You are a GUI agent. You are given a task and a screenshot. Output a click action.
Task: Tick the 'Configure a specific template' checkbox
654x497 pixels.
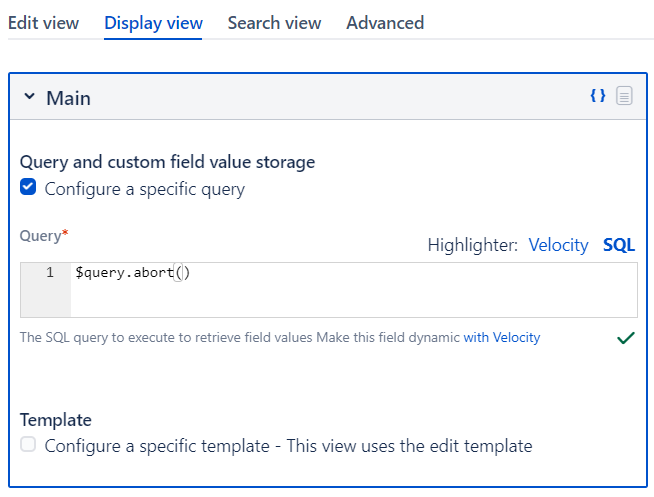click(x=28, y=445)
